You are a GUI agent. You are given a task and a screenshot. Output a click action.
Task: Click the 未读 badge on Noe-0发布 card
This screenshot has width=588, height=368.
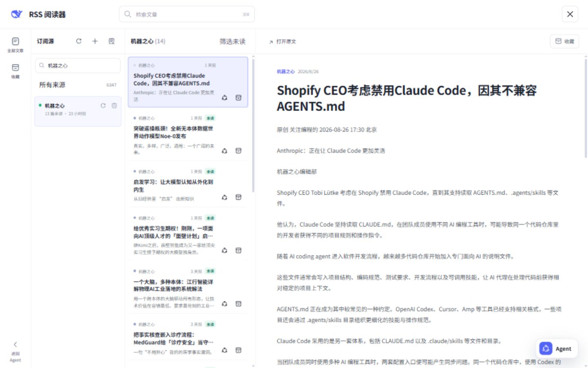[210, 118]
